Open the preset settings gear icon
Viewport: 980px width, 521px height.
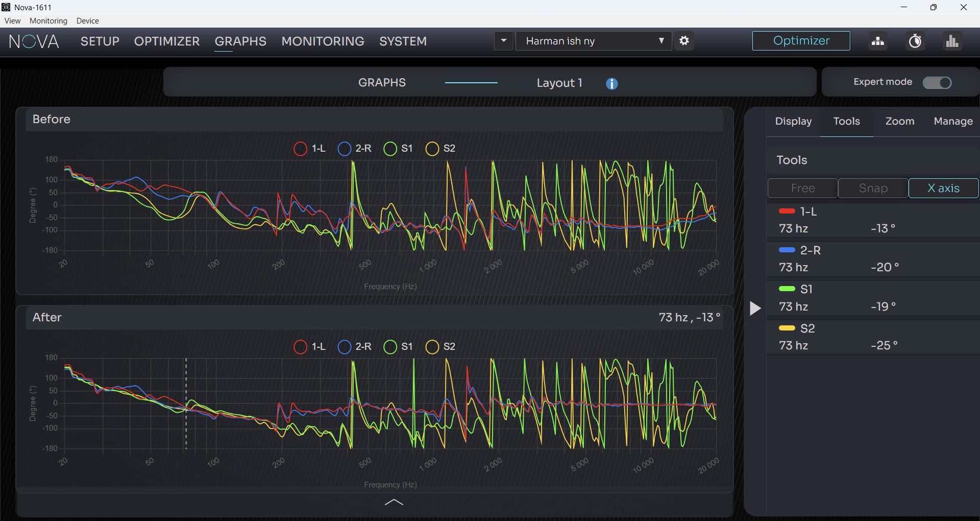(x=684, y=41)
